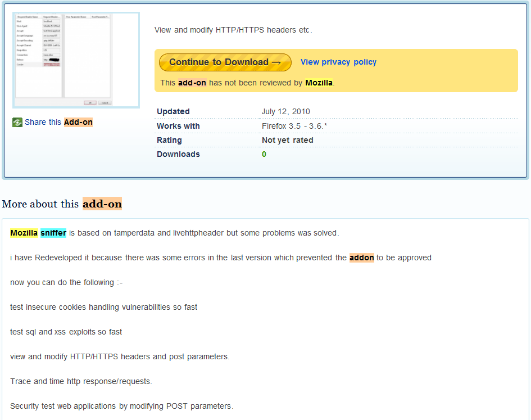Screen dimensions: 531x420
Task: Click the Security test web applications line
Action: tap(121, 406)
